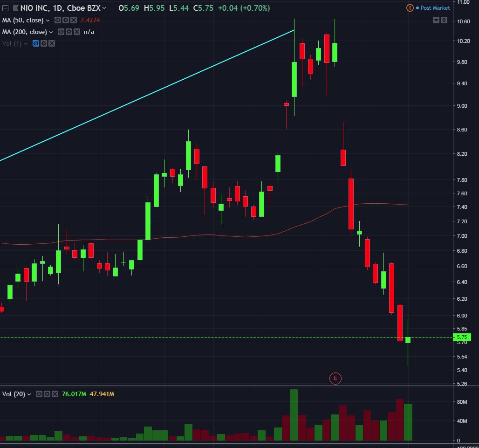Click the low price L5.44
The image size is (479, 448).
pyautogui.click(x=179, y=8)
